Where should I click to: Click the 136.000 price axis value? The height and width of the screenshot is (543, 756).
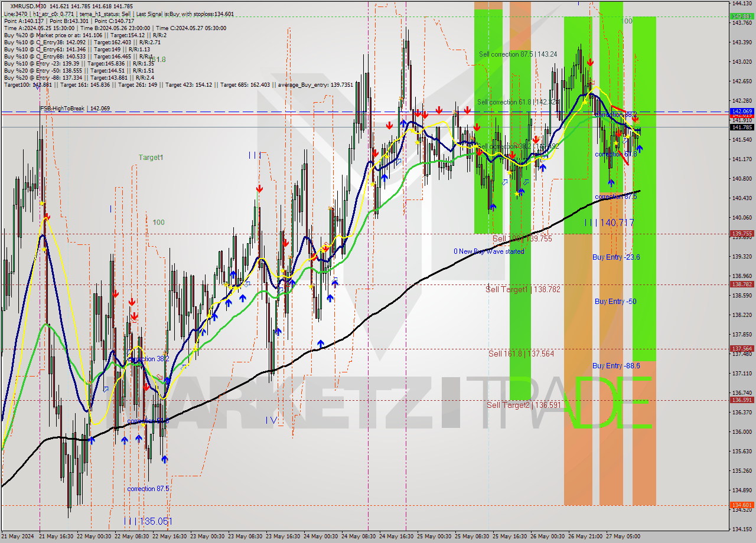pyautogui.click(x=742, y=432)
